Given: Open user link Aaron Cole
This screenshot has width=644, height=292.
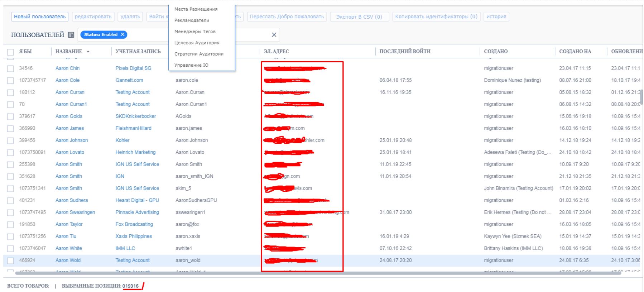Looking at the screenshot, I should pyautogui.click(x=68, y=80).
